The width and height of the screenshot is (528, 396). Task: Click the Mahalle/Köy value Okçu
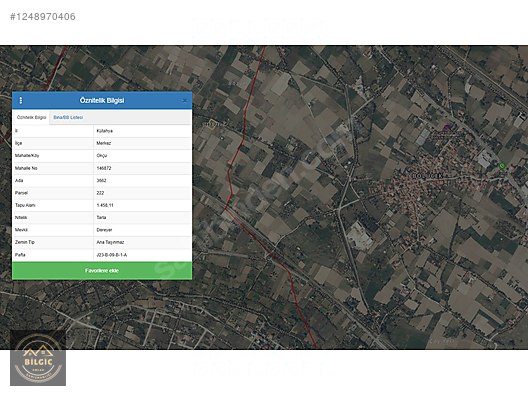101,156
